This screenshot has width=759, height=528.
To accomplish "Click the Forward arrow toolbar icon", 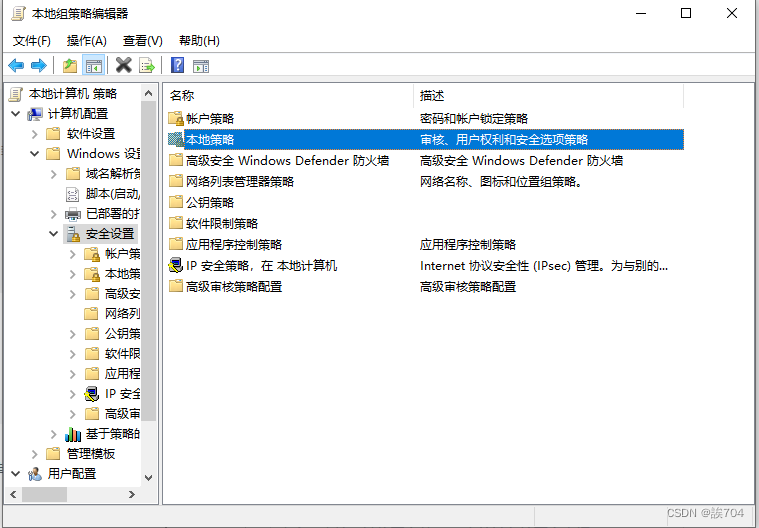I will coord(39,65).
